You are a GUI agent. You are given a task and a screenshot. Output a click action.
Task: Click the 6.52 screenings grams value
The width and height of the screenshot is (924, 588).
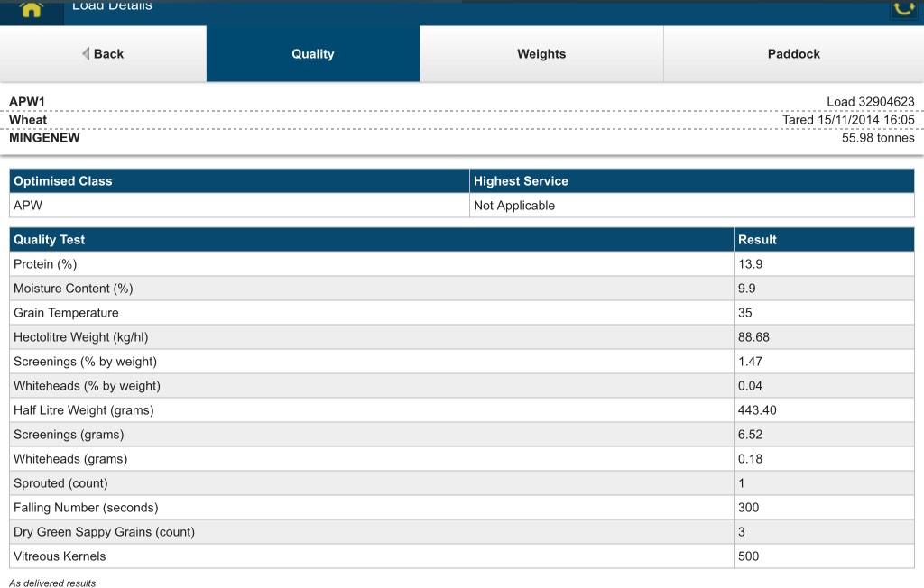[750, 435]
